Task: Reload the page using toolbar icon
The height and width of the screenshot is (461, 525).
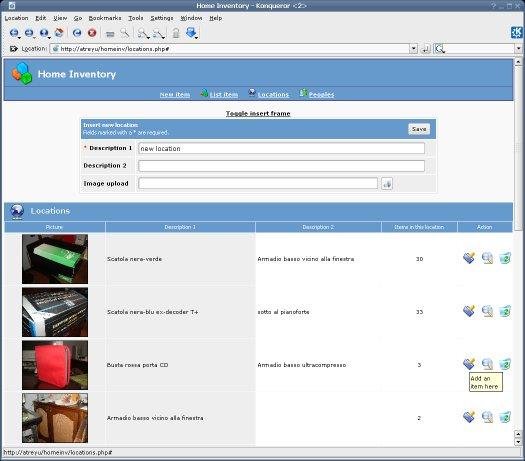Action: pyautogui.click(x=77, y=32)
